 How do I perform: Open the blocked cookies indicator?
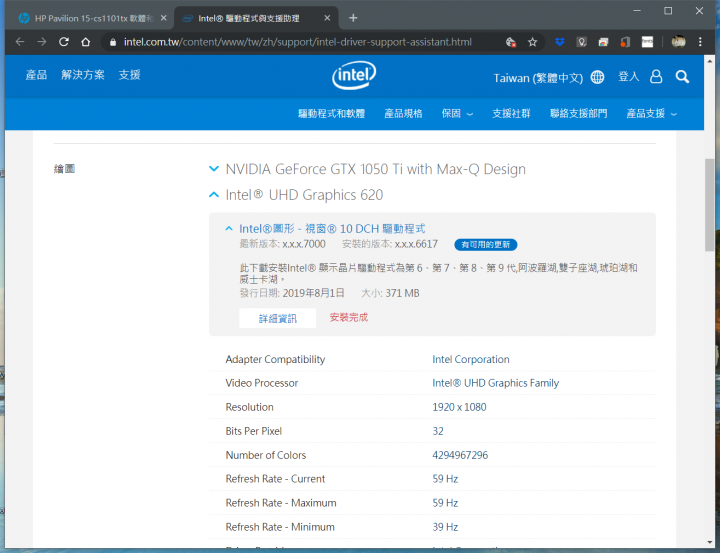coord(511,42)
